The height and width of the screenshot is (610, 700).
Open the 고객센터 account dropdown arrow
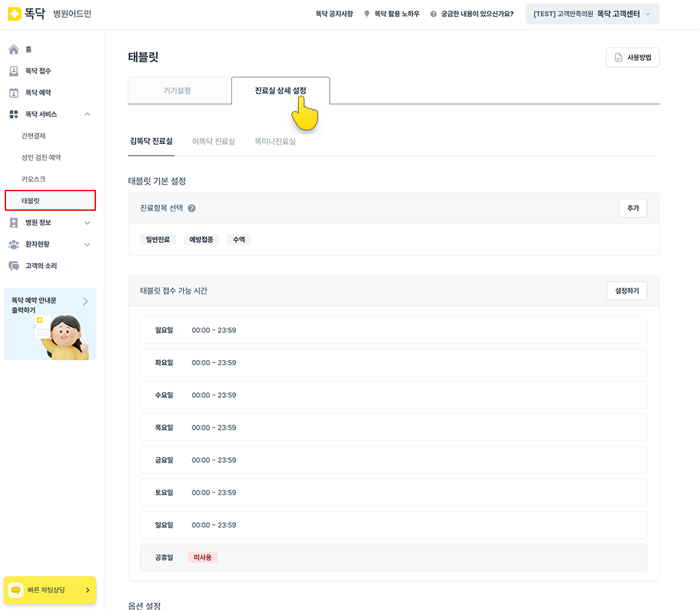[648, 14]
